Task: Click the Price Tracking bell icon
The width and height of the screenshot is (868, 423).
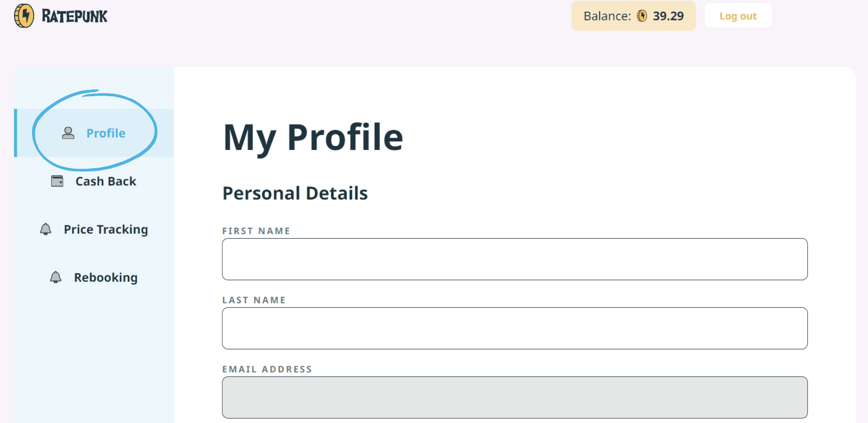Action: click(46, 229)
